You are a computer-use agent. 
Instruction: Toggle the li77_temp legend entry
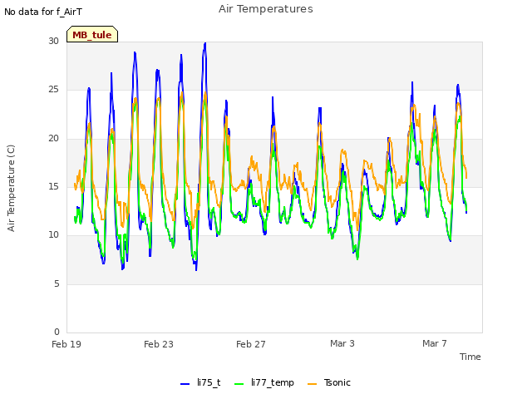(264, 382)
